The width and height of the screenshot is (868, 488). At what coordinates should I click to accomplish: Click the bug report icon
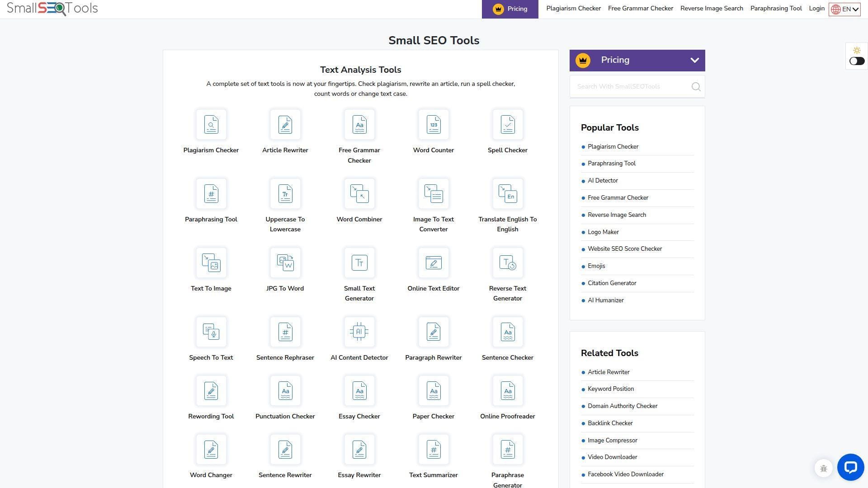[x=823, y=468]
